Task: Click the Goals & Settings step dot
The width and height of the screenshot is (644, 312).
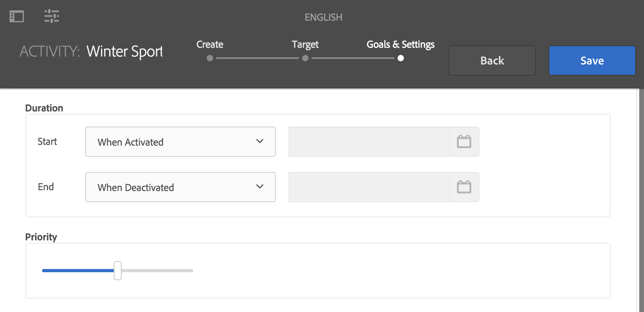Action: pyautogui.click(x=401, y=58)
